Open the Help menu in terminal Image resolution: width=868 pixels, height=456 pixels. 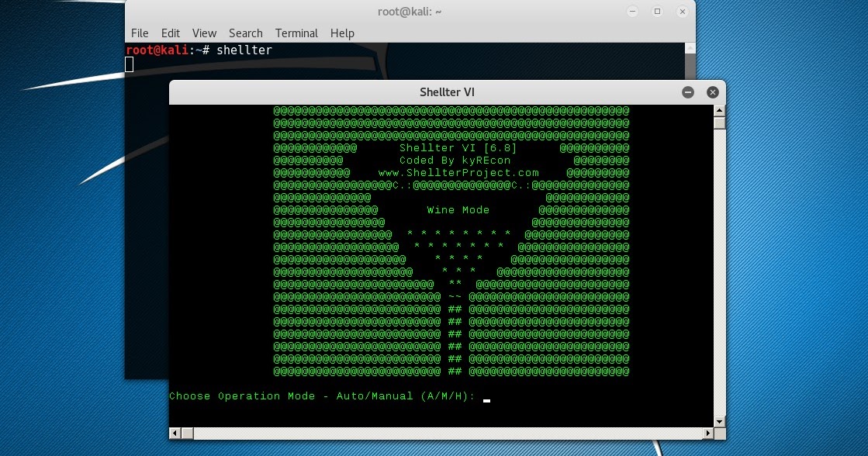[x=342, y=33]
